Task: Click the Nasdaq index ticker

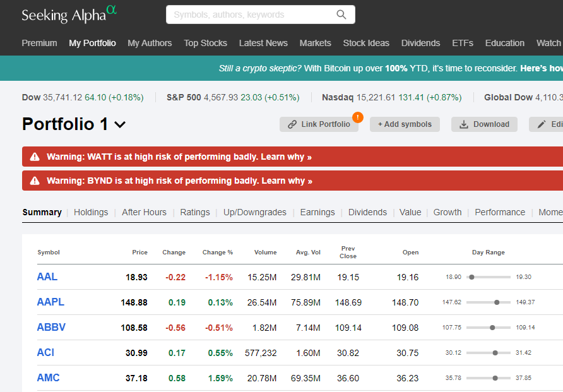Action: click(392, 97)
